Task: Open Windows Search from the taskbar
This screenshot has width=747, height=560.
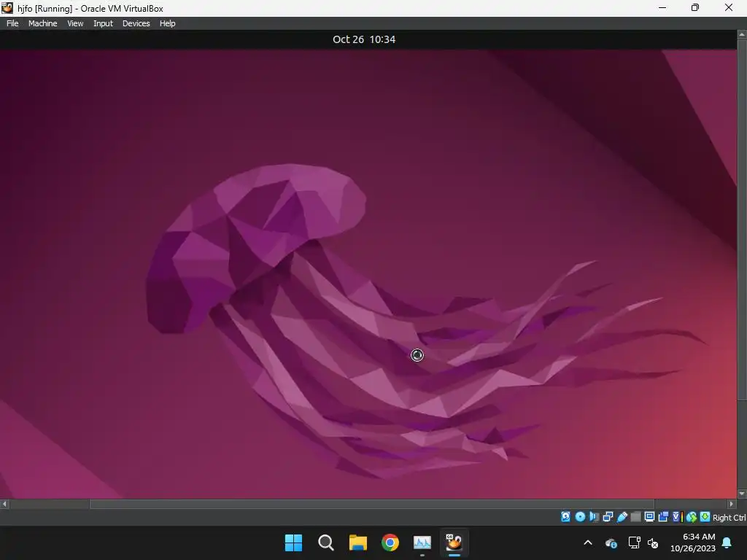Action: (x=326, y=542)
